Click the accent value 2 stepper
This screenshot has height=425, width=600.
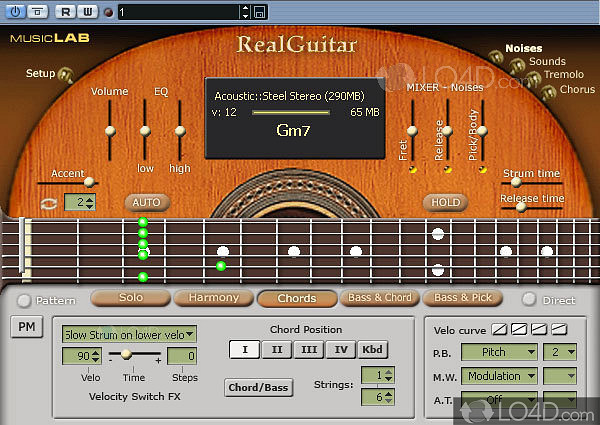[x=90, y=202]
